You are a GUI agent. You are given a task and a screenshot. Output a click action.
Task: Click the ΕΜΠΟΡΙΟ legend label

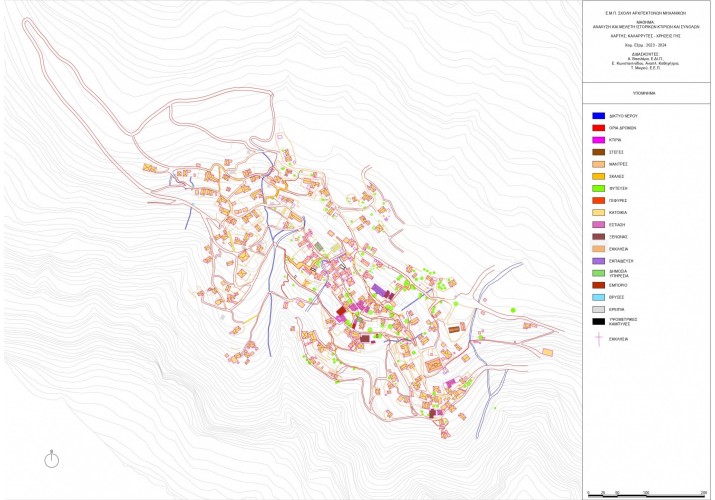pos(618,285)
